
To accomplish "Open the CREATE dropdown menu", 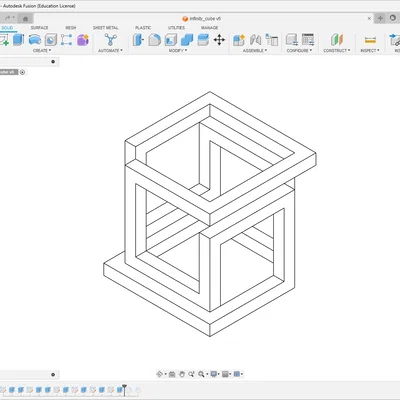I will [x=42, y=51].
